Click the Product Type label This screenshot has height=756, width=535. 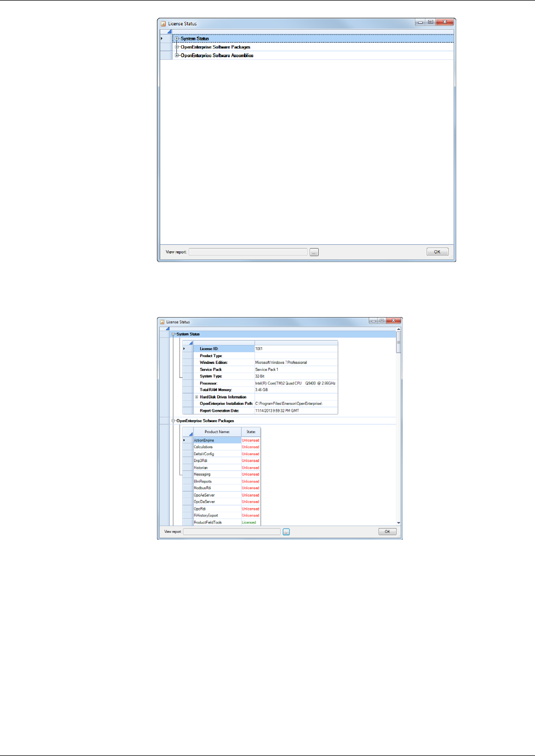(211, 356)
